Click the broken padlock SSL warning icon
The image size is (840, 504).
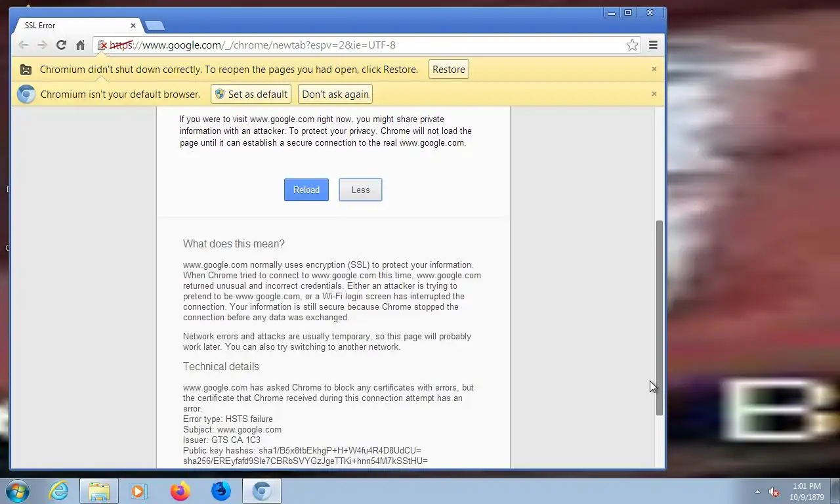[102, 45]
